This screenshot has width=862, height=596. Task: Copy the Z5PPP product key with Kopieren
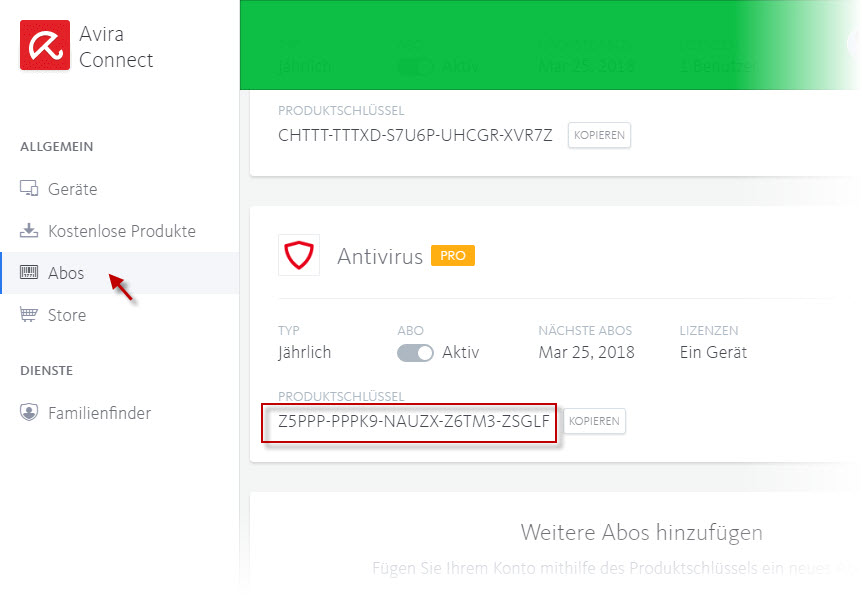tap(594, 421)
